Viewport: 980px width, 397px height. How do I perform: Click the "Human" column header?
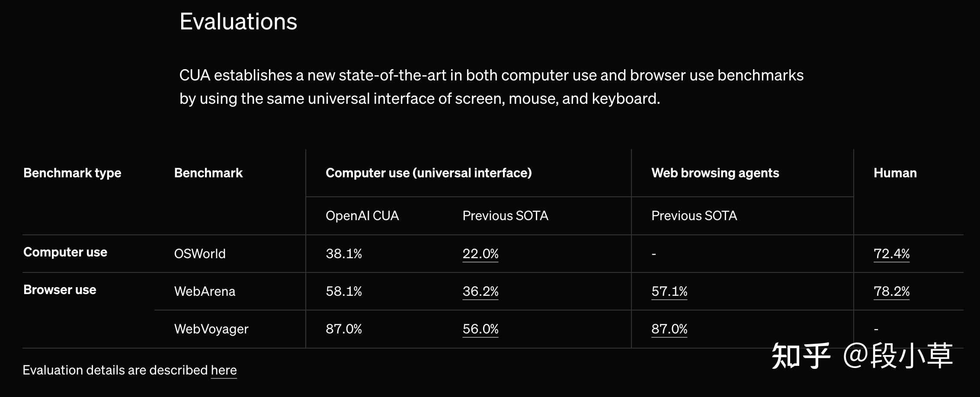pyautogui.click(x=895, y=173)
